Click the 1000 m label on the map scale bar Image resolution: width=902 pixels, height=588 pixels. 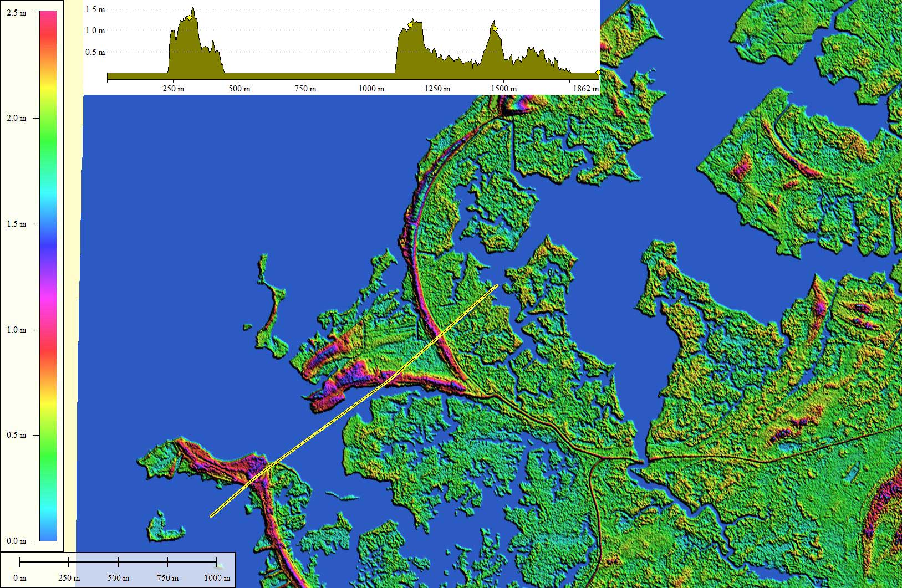(217, 578)
